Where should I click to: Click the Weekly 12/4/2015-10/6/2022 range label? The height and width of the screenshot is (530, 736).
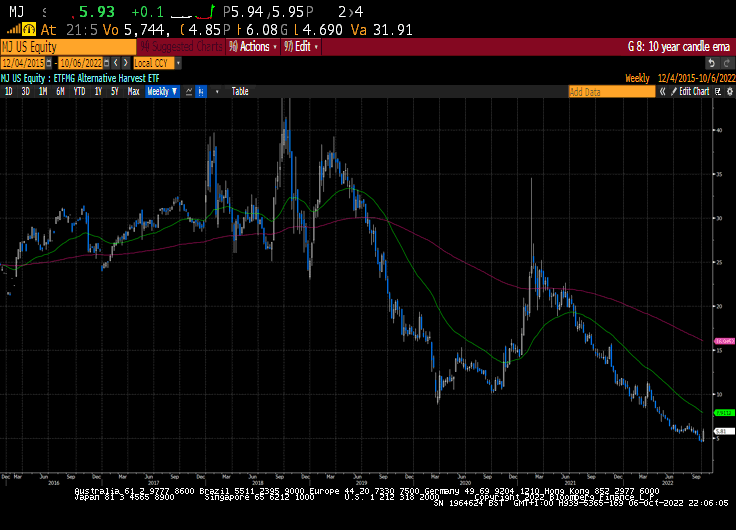(680, 78)
